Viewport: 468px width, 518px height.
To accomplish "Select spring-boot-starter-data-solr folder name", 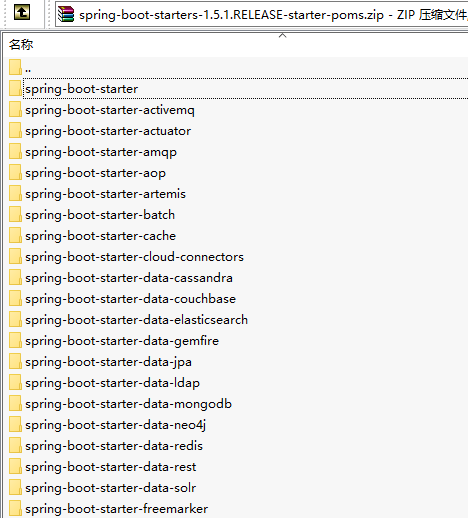I will coord(110,488).
